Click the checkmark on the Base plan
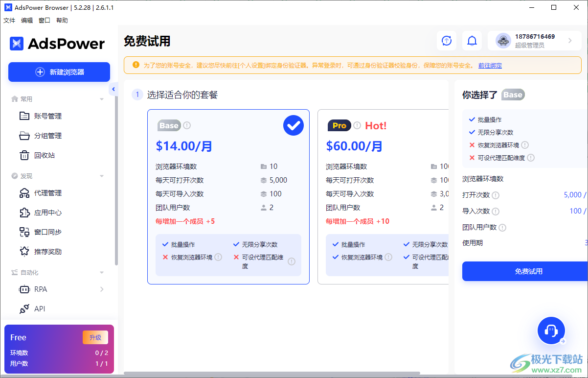 294,125
